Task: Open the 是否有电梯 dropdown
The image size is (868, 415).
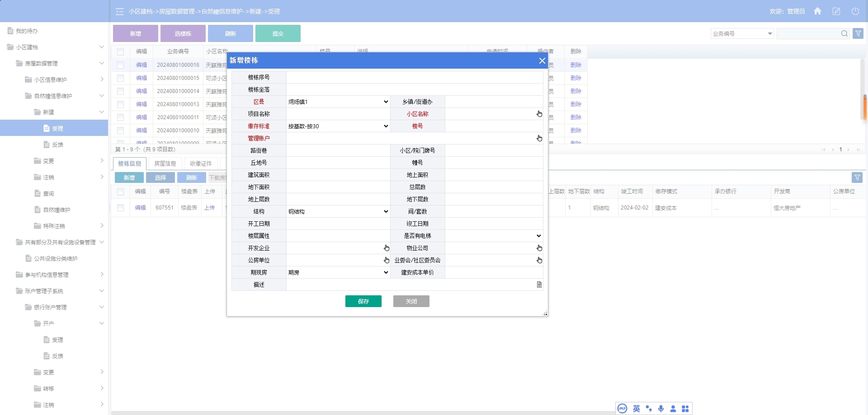Action: pyautogui.click(x=494, y=236)
